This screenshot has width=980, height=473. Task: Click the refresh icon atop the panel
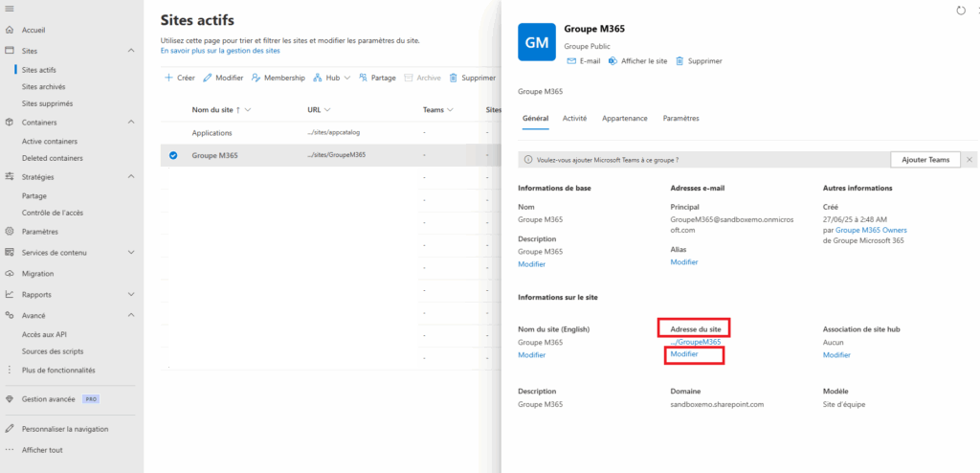[961, 10]
